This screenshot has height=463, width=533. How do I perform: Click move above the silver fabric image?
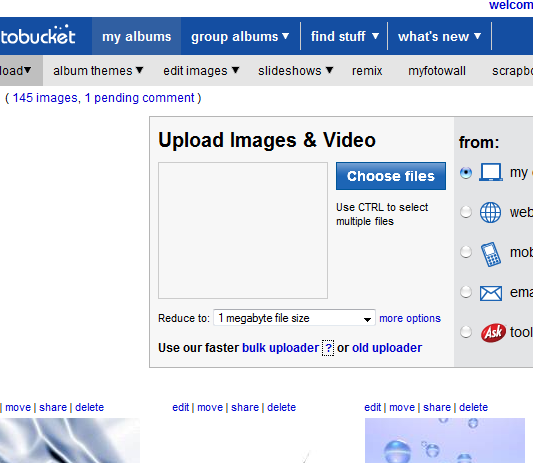(x=18, y=407)
